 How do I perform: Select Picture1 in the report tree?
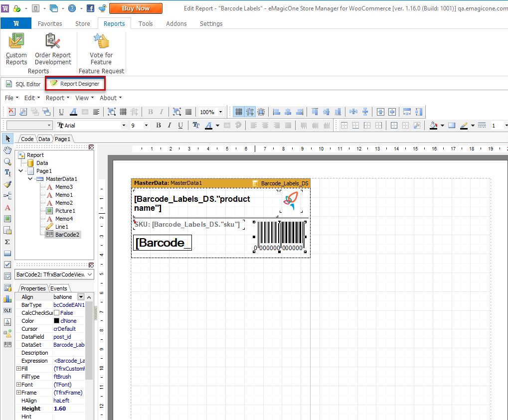(65, 211)
